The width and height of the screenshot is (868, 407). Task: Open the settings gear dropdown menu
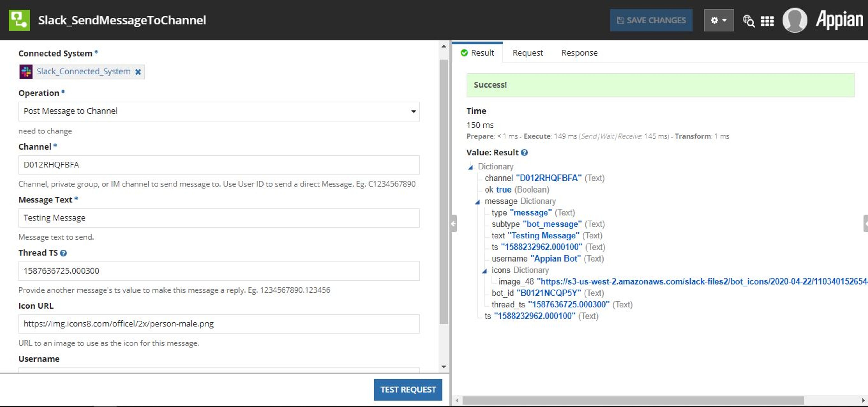click(x=718, y=20)
